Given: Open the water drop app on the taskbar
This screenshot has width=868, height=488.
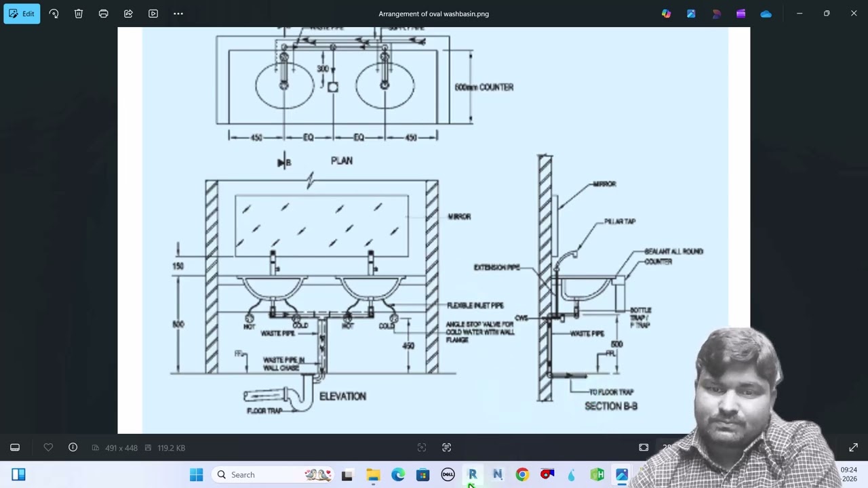Looking at the screenshot, I should tap(572, 474).
